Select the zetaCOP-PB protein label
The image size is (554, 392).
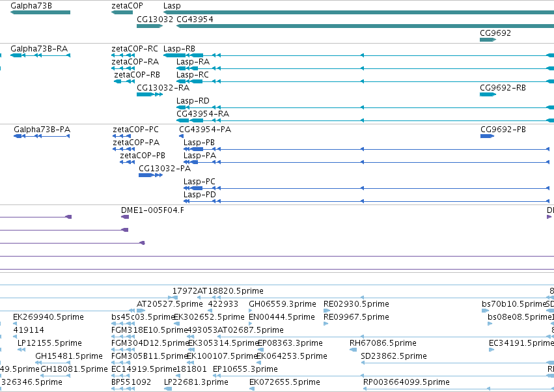pos(143,156)
